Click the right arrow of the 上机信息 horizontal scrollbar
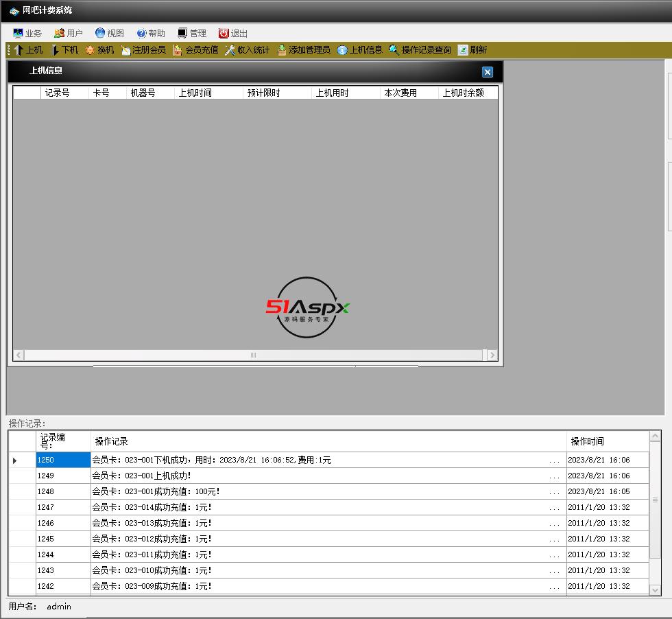The image size is (672, 619). coord(491,355)
